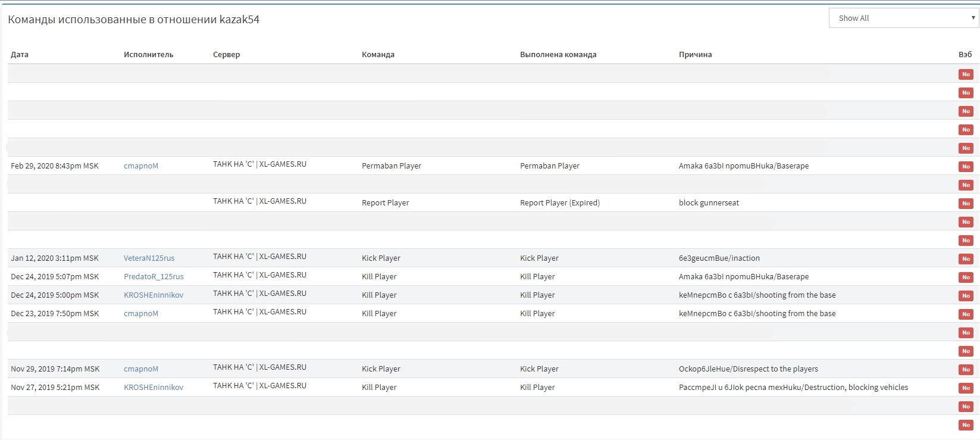This screenshot has height=440, width=980.
Task: Click the Причина column header
Action: click(x=695, y=54)
